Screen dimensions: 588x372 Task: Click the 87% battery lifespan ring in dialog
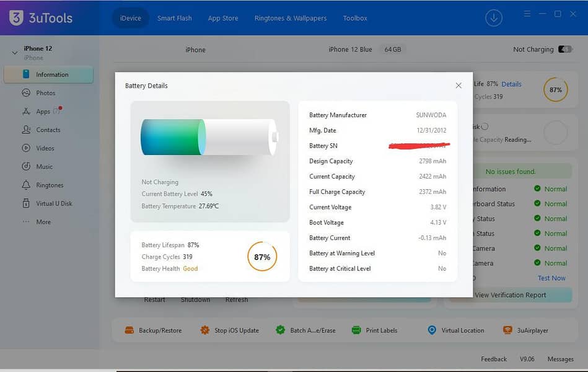coord(262,257)
